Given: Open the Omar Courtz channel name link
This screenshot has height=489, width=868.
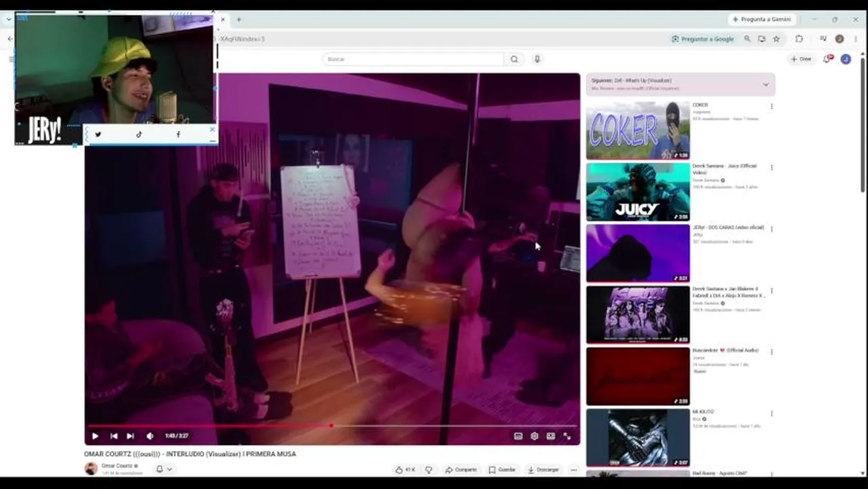Looking at the screenshot, I should pos(117,466).
